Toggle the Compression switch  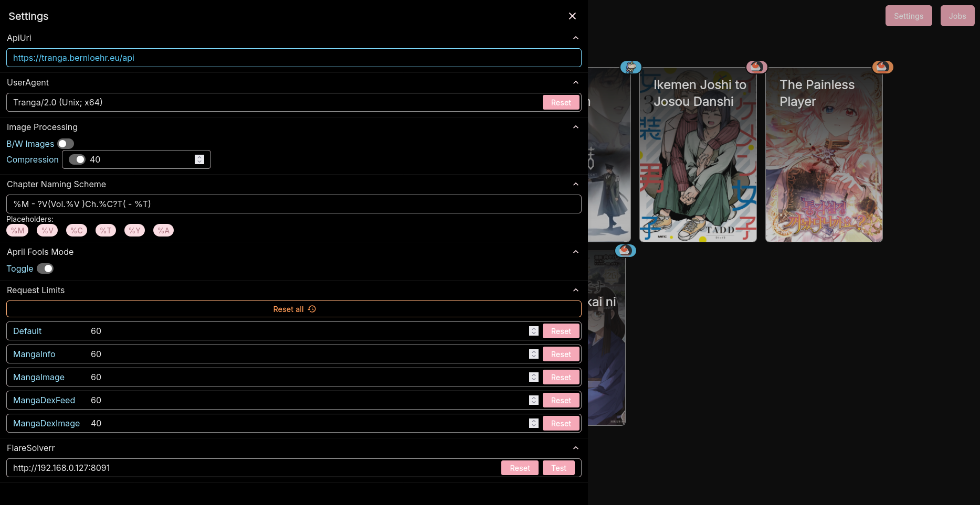tap(77, 159)
